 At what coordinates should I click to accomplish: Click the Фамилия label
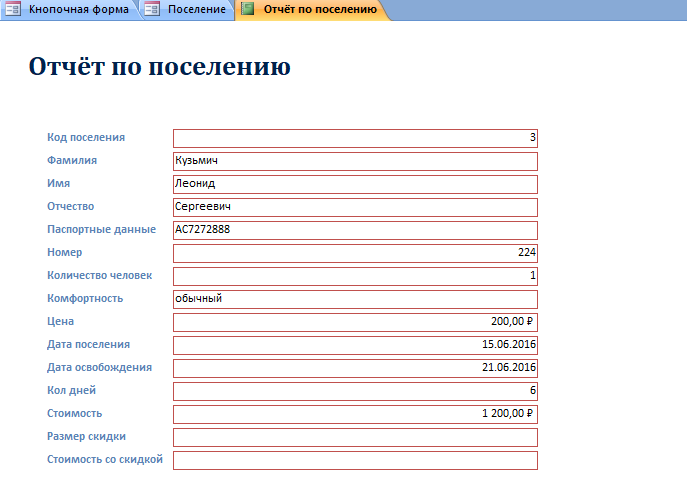point(72,160)
